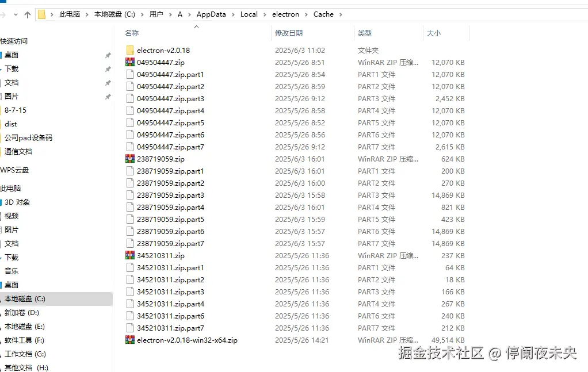Open 工作文档 (G:) drive

25,354
